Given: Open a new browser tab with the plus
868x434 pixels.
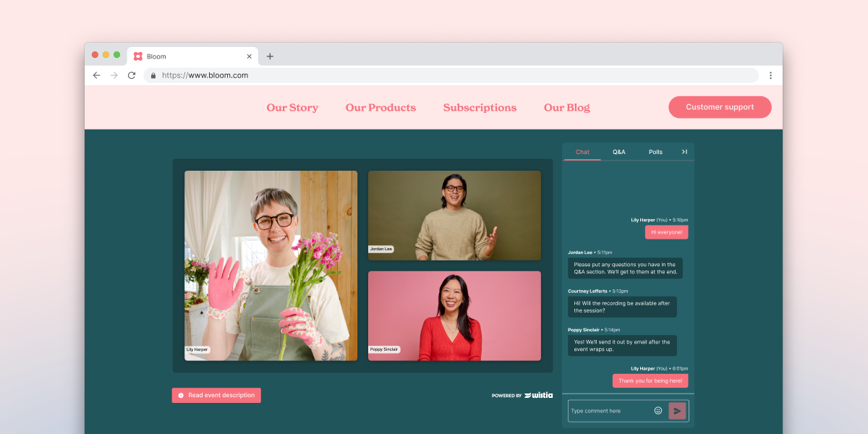Looking at the screenshot, I should pos(270,56).
